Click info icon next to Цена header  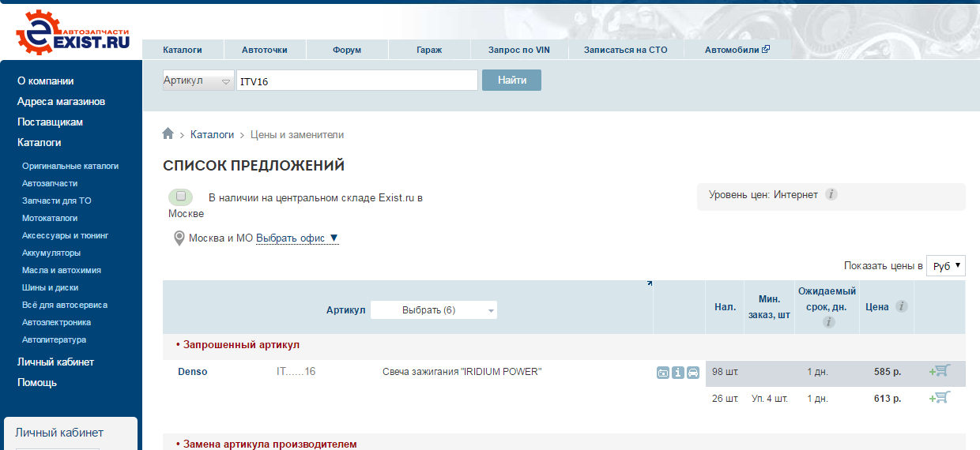(x=902, y=307)
